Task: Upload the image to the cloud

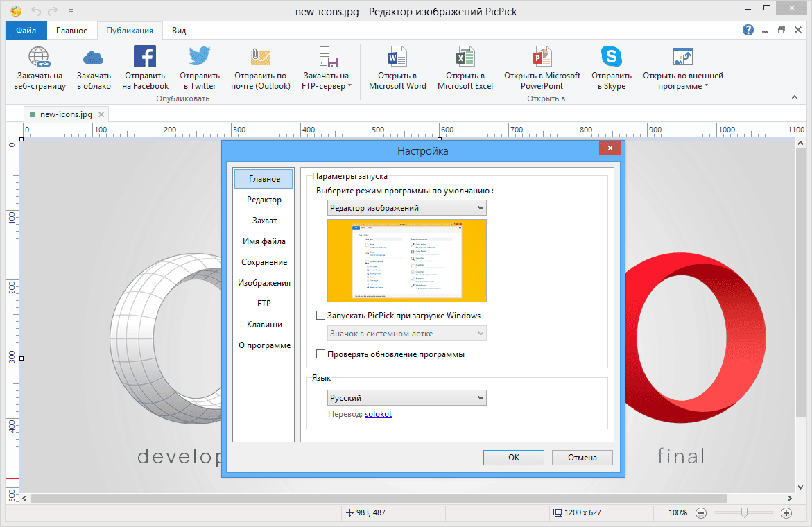Action: click(94, 57)
